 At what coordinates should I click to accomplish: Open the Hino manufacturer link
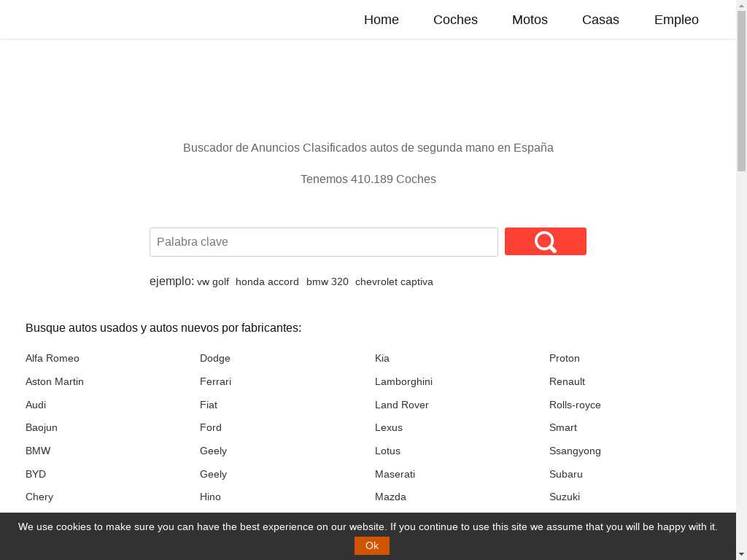210,497
